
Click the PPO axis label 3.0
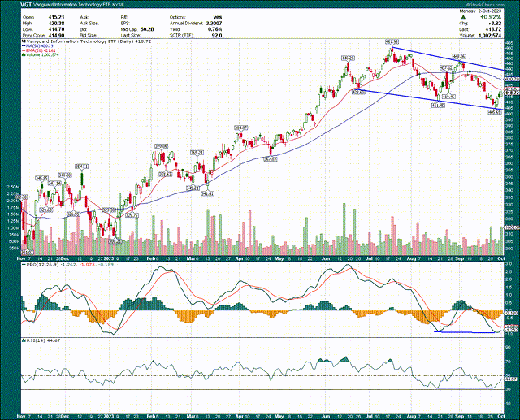click(509, 263)
